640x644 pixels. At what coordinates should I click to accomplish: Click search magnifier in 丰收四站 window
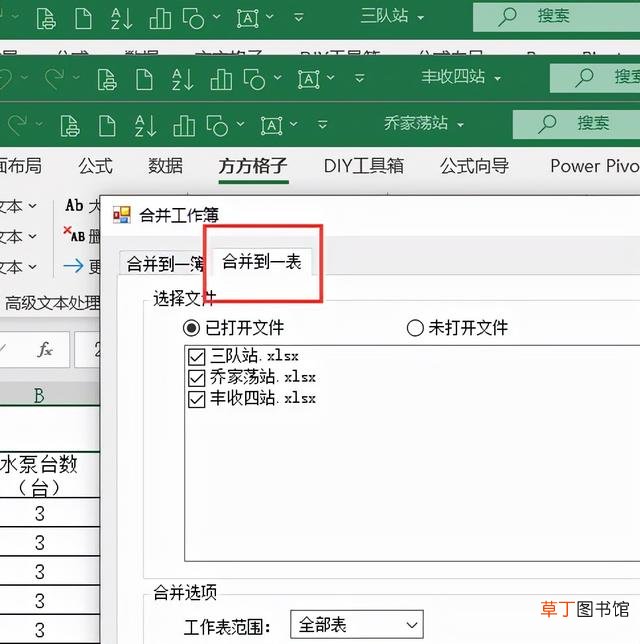584,77
